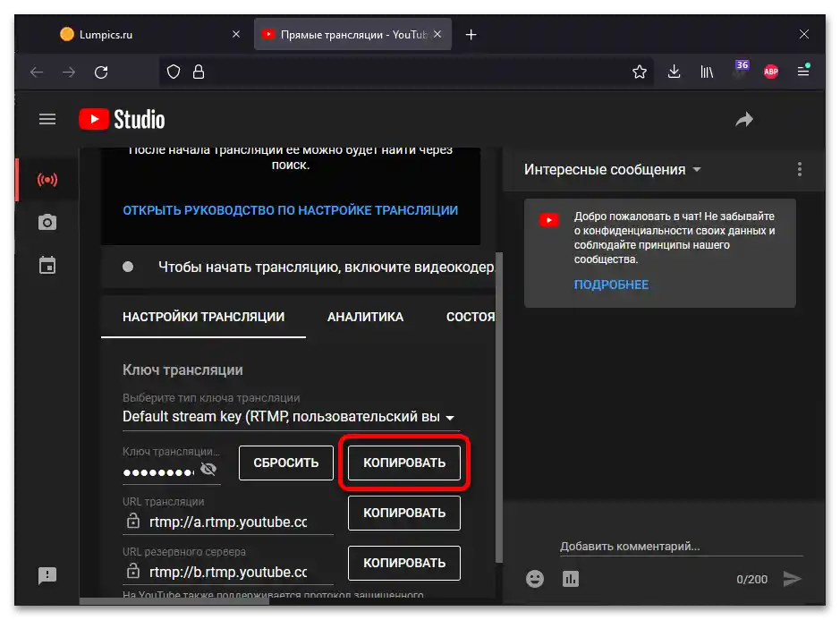Image resolution: width=840 pixels, height=620 pixels.
Task: Reload the page with refresh icon
Action: coord(101,72)
